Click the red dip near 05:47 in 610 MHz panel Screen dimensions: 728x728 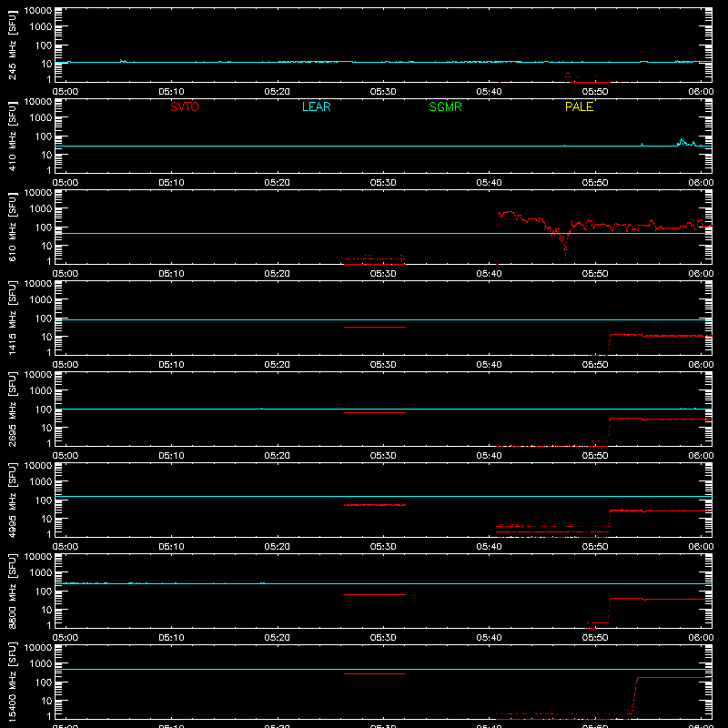point(564,245)
